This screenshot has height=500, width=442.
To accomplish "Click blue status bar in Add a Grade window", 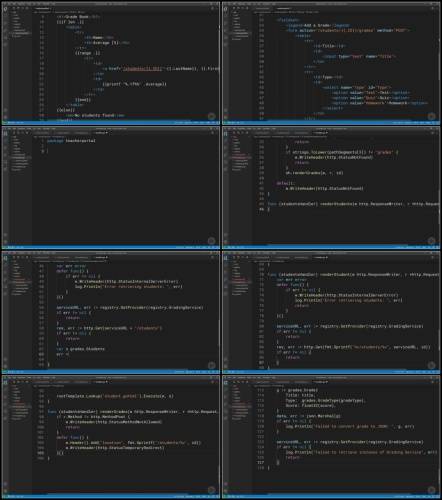I will [331, 123].
